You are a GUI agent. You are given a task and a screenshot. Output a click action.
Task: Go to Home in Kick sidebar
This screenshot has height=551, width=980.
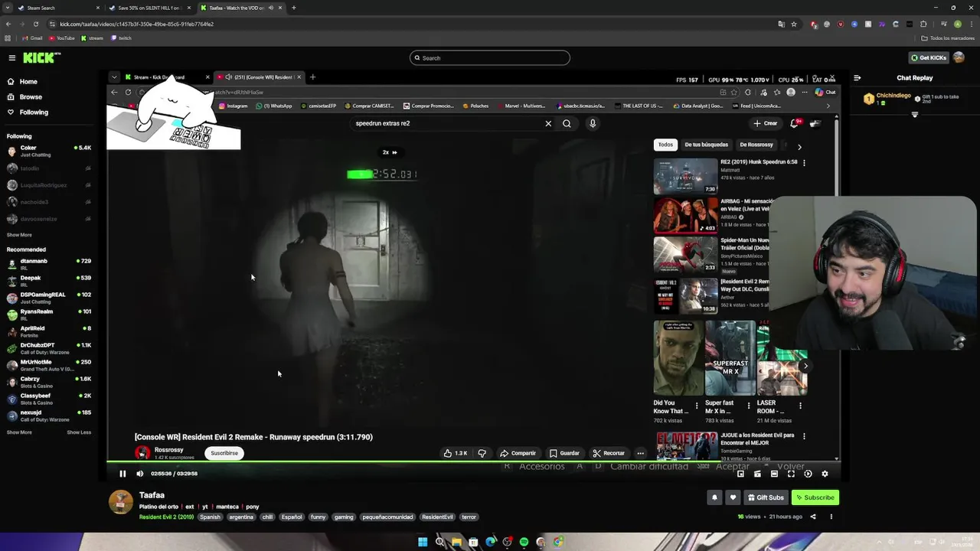[x=28, y=81]
